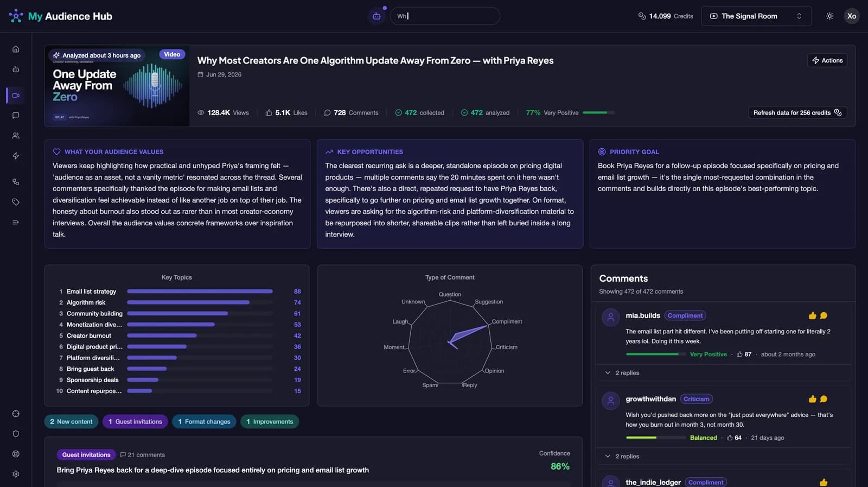
Task: Click yellow thumbs-up on mia.builds comment
Action: [x=812, y=315]
